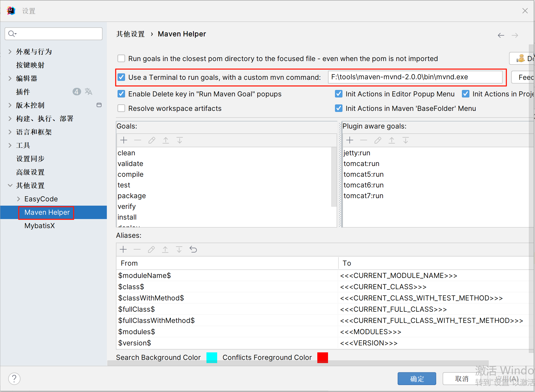
Task: Enable 'Run goals in the closest pom directory'
Action: (121, 58)
